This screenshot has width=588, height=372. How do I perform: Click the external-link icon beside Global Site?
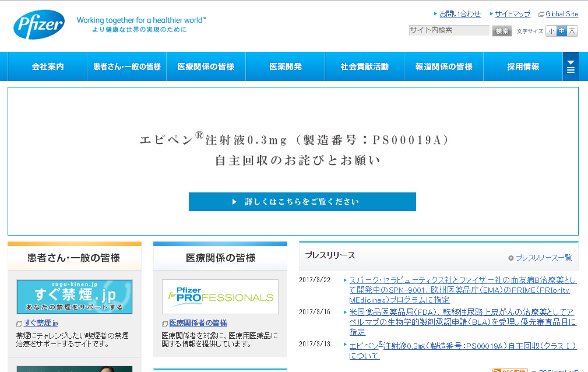click(541, 14)
